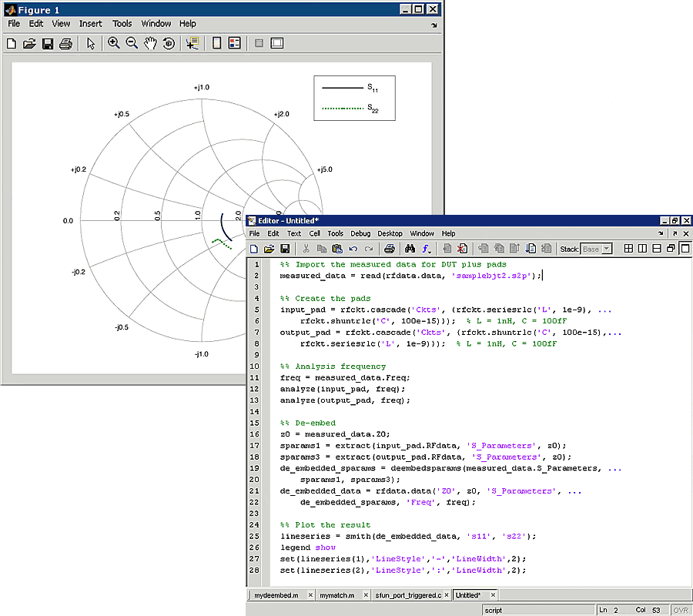Click Step debug icon in Editor
This screenshot has height=616, width=693.
coord(484,249)
